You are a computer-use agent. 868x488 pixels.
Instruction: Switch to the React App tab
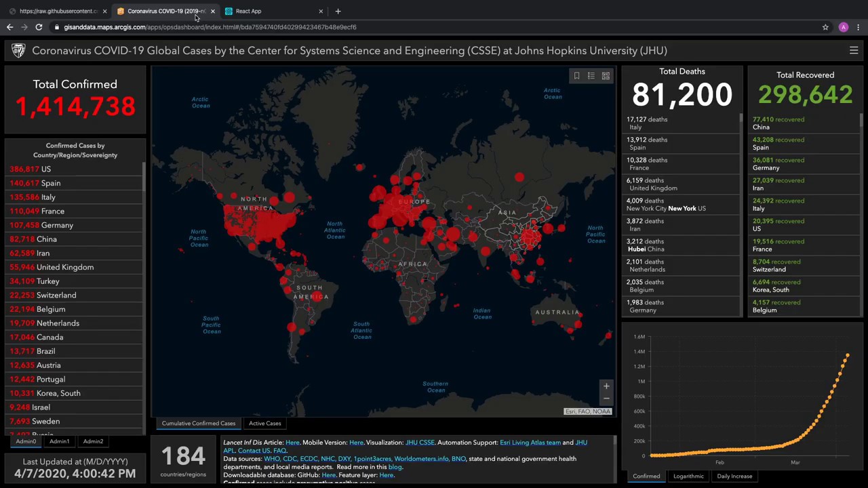point(271,11)
